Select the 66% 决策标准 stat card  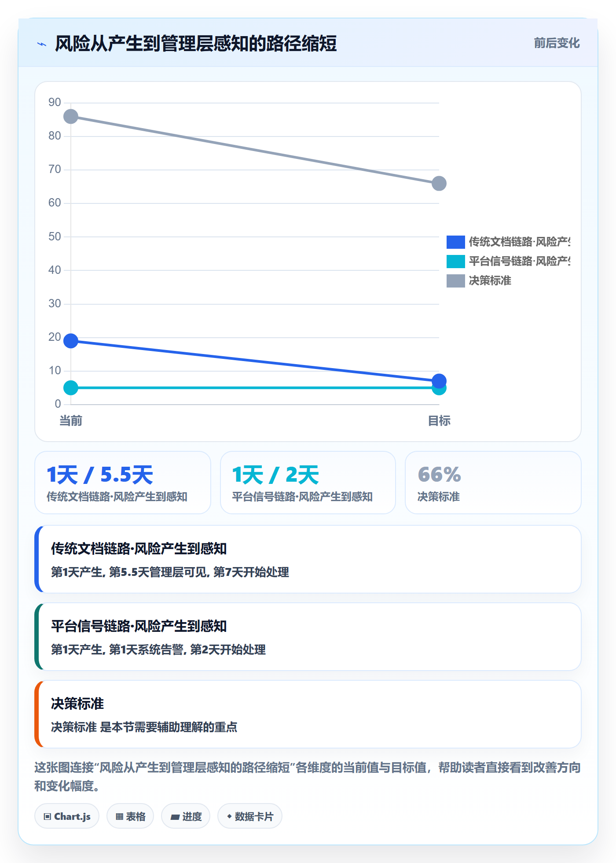pyautogui.click(x=493, y=483)
